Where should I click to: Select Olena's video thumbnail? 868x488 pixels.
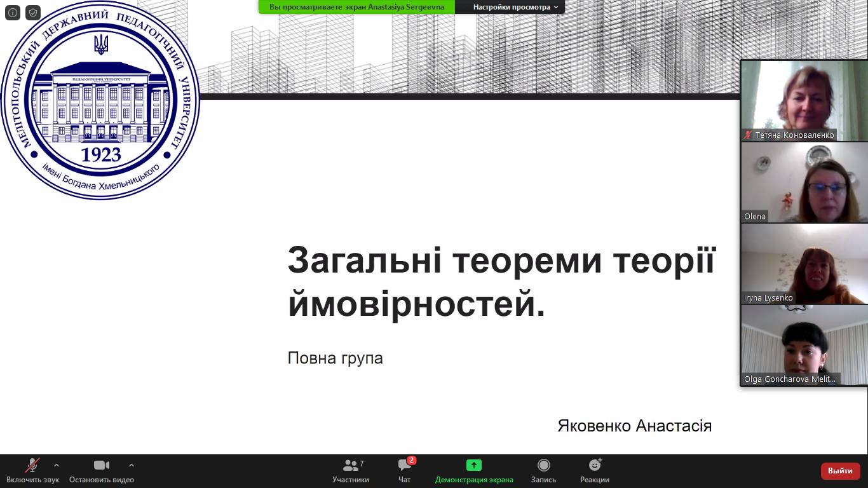(804, 181)
